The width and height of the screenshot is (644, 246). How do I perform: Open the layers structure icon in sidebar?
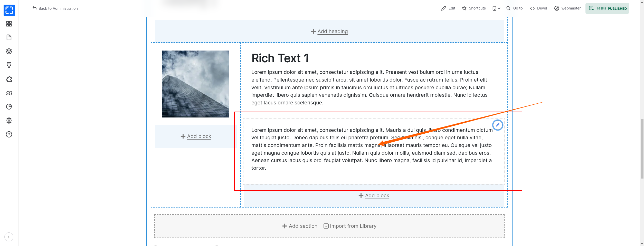[x=9, y=51]
